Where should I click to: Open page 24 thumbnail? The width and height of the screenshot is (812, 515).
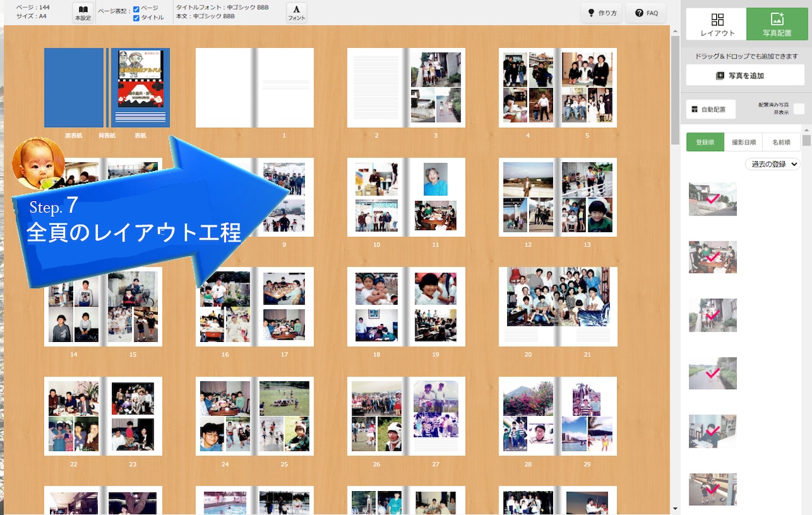pyautogui.click(x=225, y=416)
